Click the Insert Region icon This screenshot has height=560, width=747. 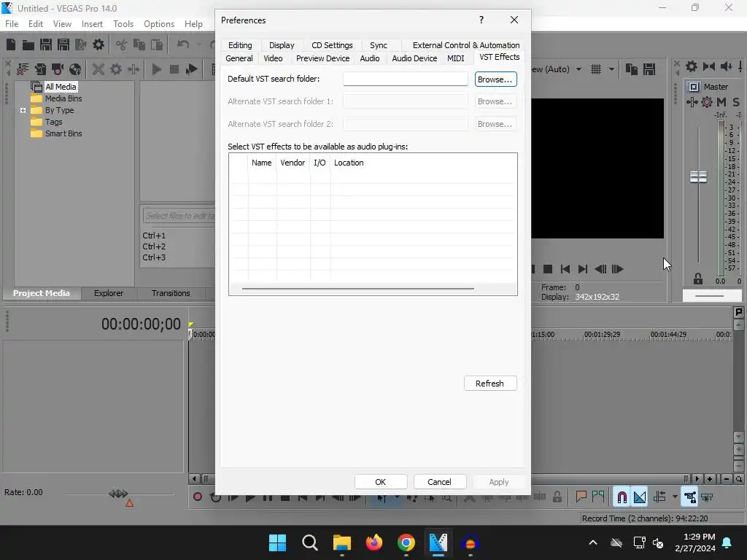point(598,497)
